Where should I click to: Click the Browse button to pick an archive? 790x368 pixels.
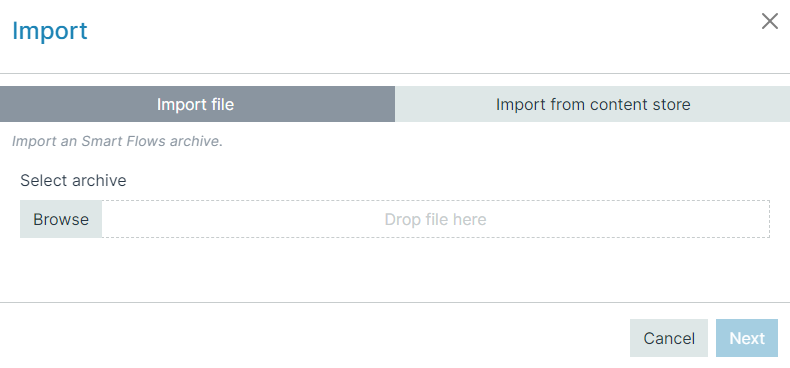(61, 219)
